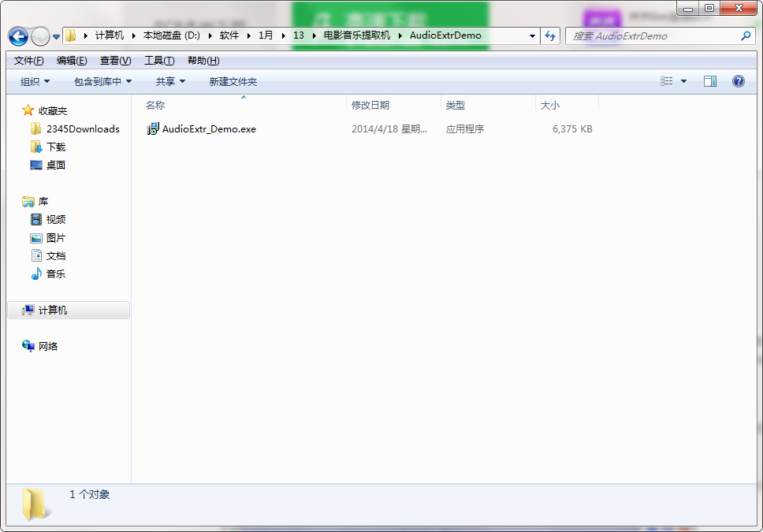Image resolution: width=763 pixels, height=532 pixels.
Task: Select 电影音乐提取机 breadcrumb segment
Action: click(x=357, y=35)
